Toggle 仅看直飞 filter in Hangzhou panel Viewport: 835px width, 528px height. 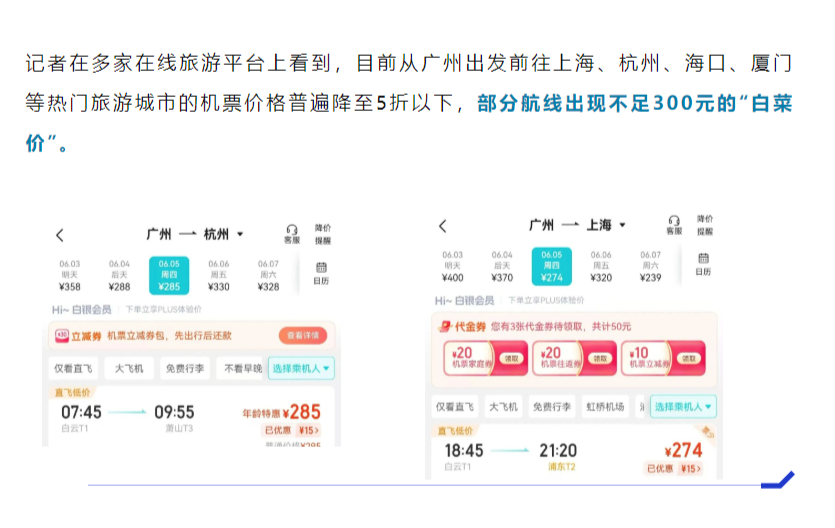click(74, 369)
